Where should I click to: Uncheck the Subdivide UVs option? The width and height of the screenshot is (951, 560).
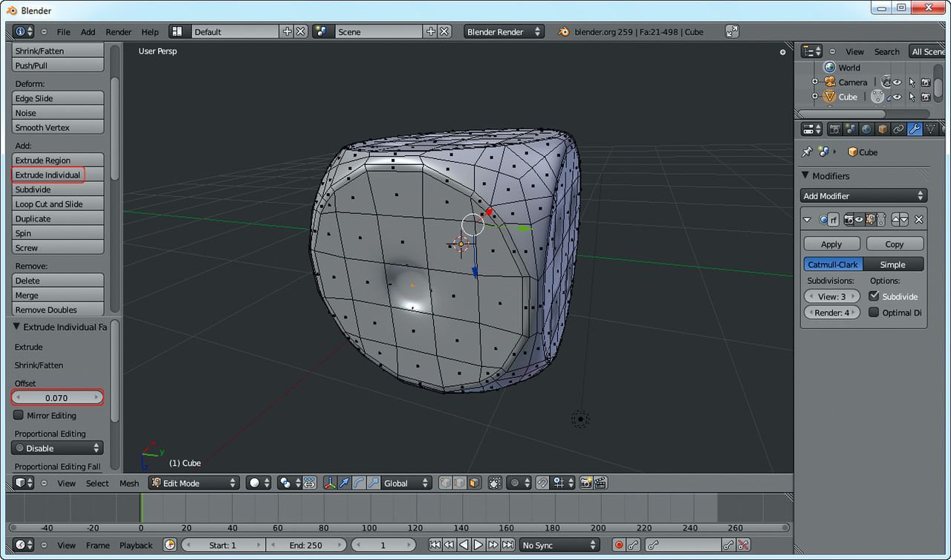coord(874,296)
